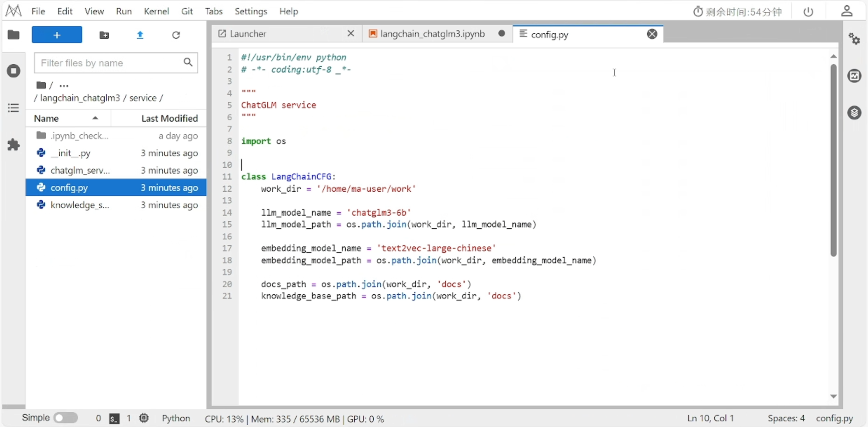Screen dimensions: 868x427
Task: Open the Kernel menu
Action: pyautogui.click(x=157, y=11)
